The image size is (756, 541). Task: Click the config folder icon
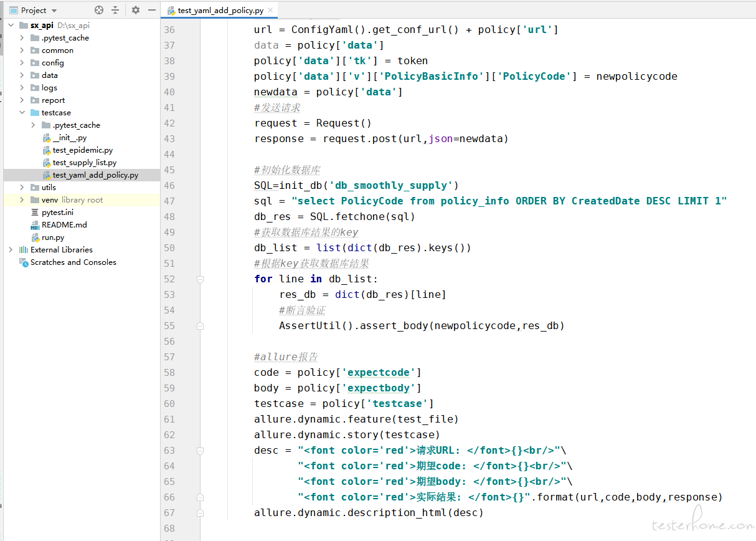click(35, 63)
